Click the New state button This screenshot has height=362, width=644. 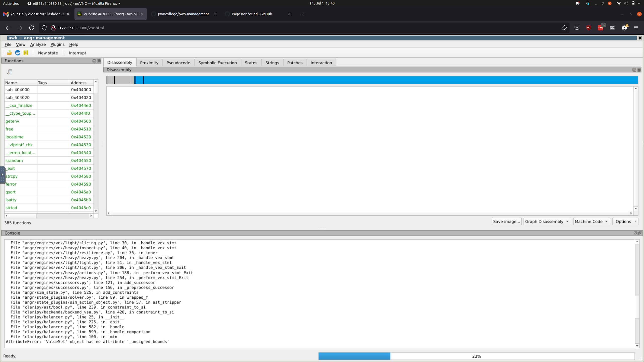(x=48, y=53)
